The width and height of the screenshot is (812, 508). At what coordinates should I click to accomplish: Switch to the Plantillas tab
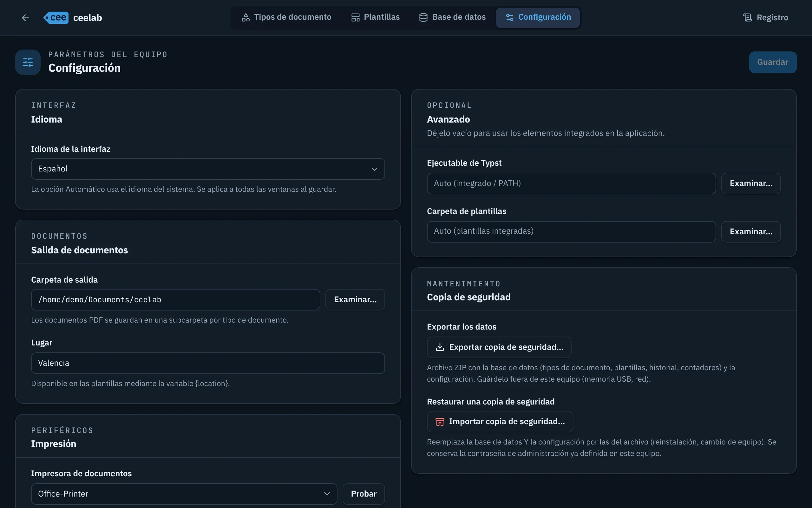[376, 17]
